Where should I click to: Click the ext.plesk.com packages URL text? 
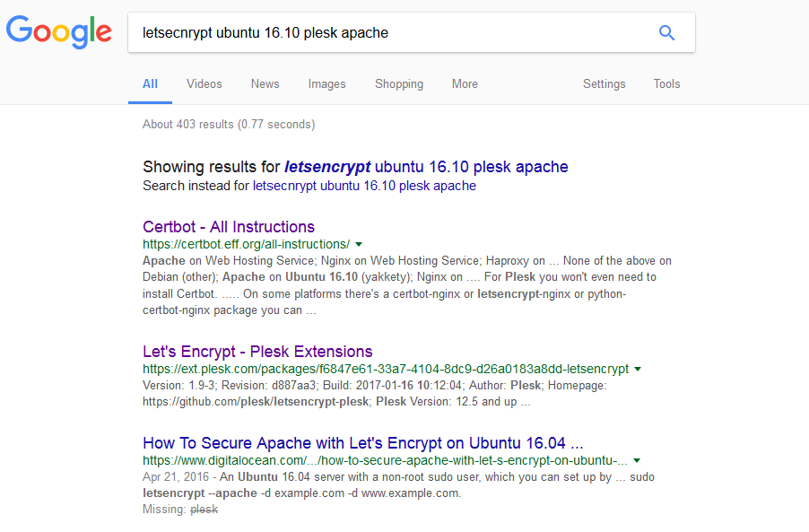click(386, 369)
